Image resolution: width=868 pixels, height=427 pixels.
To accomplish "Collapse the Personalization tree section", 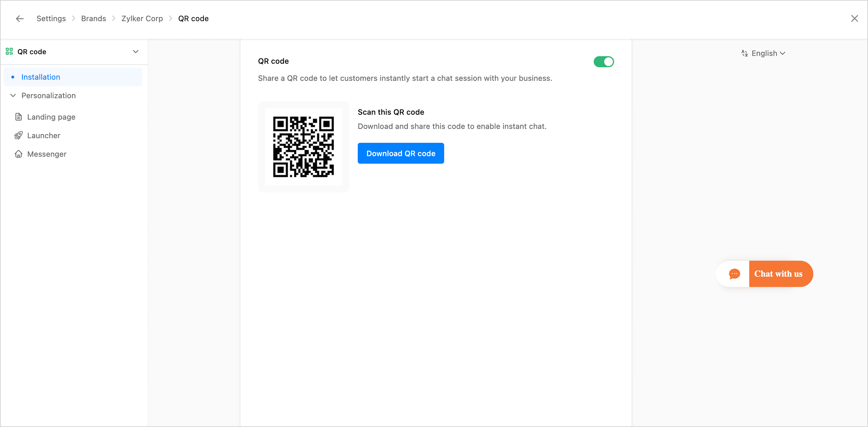I will [13, 95].
